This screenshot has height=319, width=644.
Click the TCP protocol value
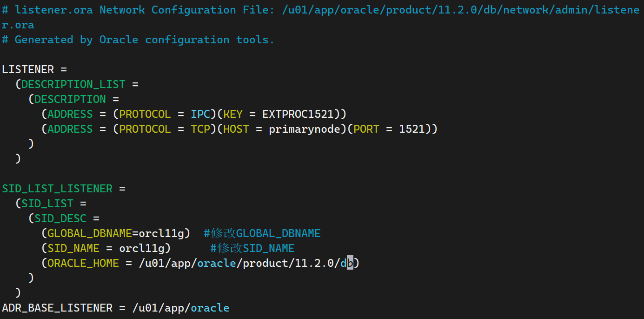(x=200, y=129)
